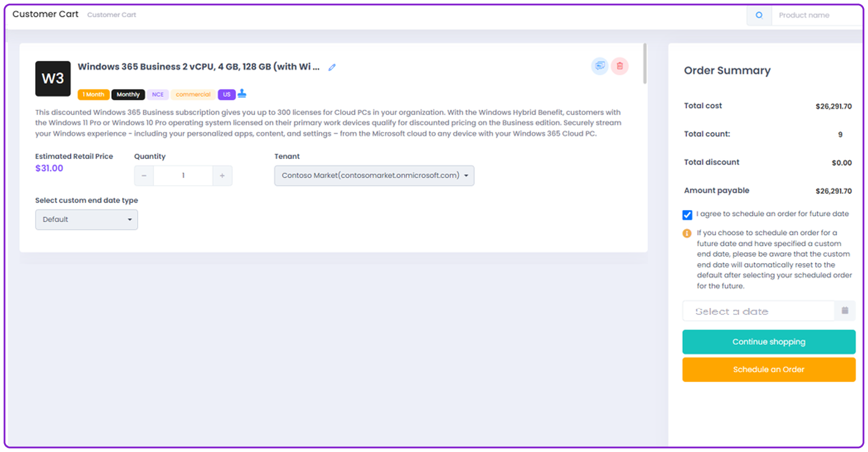This screenshot has width=868, height=452.
Task: Click the blue stamp icon after US tag
Action: (242, 93)
